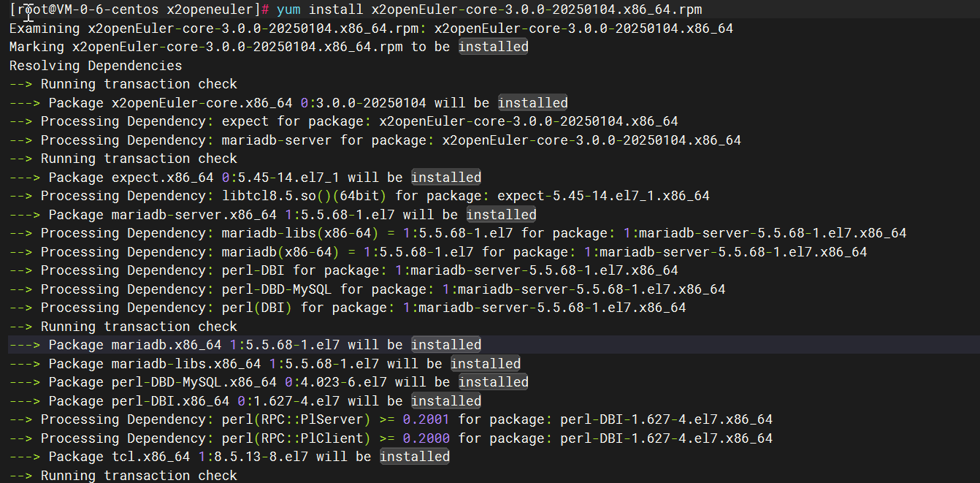Click highlighted "installed" on mariadb-server package line

(x=501, y=215)
